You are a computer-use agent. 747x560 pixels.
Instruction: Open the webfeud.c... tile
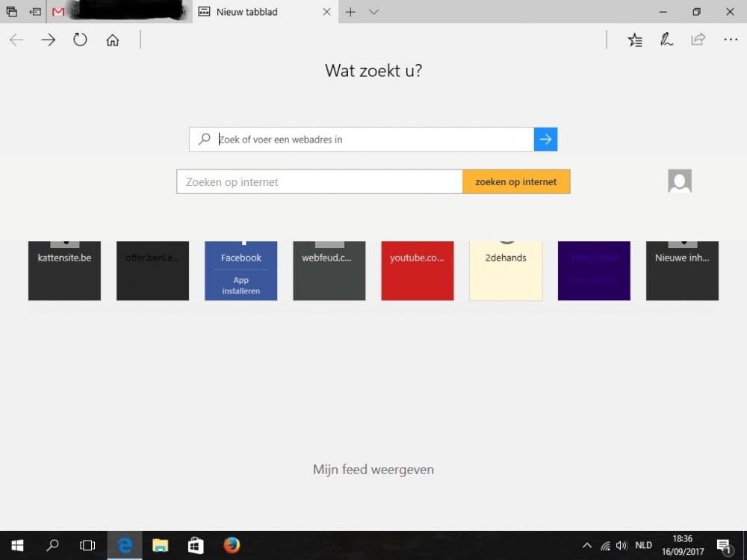click(329, 270)
